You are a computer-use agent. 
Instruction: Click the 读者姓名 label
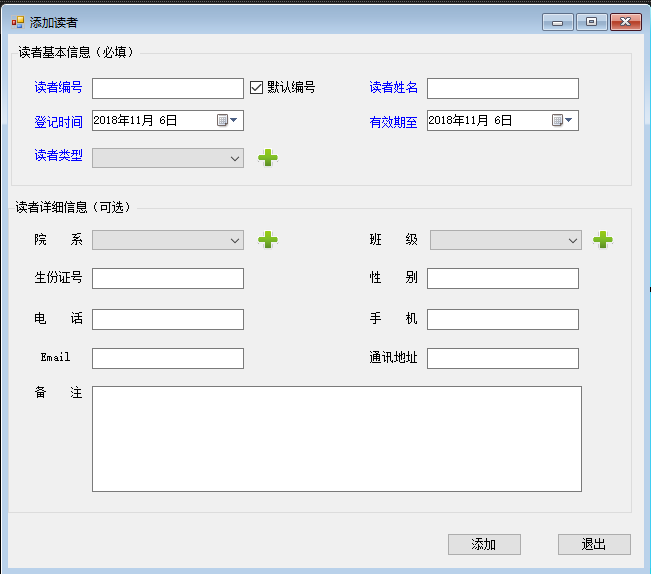(x=393, y=87)
